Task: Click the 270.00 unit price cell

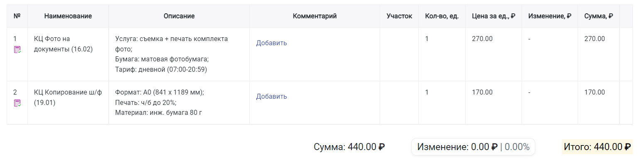Action: coord(493,54)
